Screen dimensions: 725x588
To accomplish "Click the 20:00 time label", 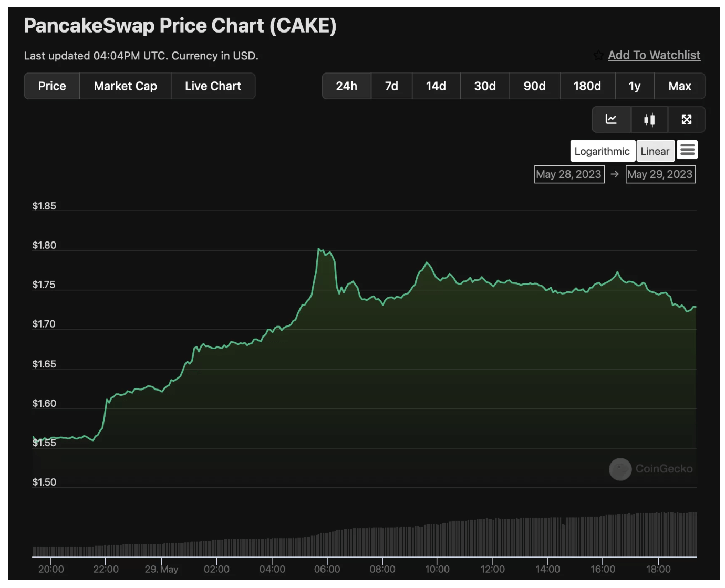I will click(51, 569).
